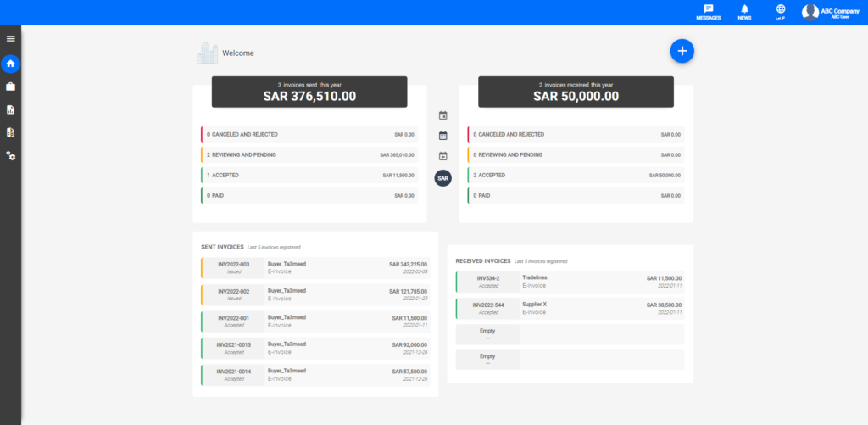Select the third calendar period icon

point(442,156)
